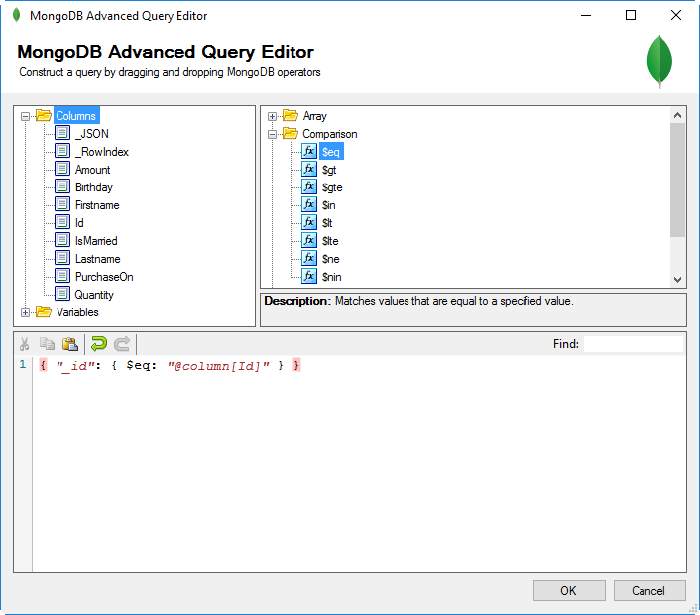Select the Lastname column label
Screen dimensions: 700x615
[98, 259]
